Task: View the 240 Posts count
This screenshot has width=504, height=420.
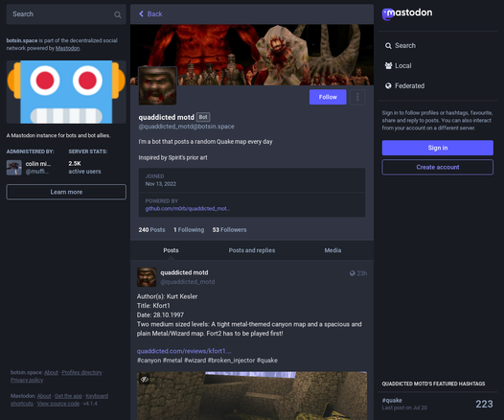Action: point(151,229)
